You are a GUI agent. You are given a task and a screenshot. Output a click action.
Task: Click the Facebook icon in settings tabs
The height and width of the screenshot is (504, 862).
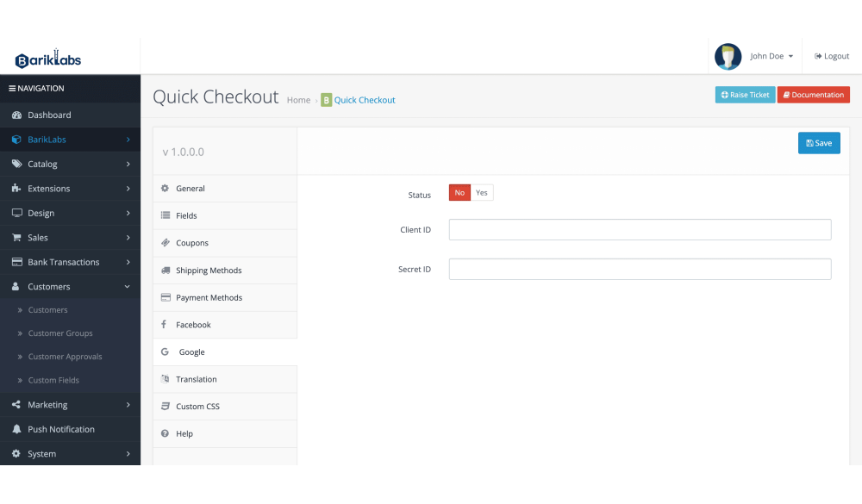pyautogui.click(x=165, y=325)
